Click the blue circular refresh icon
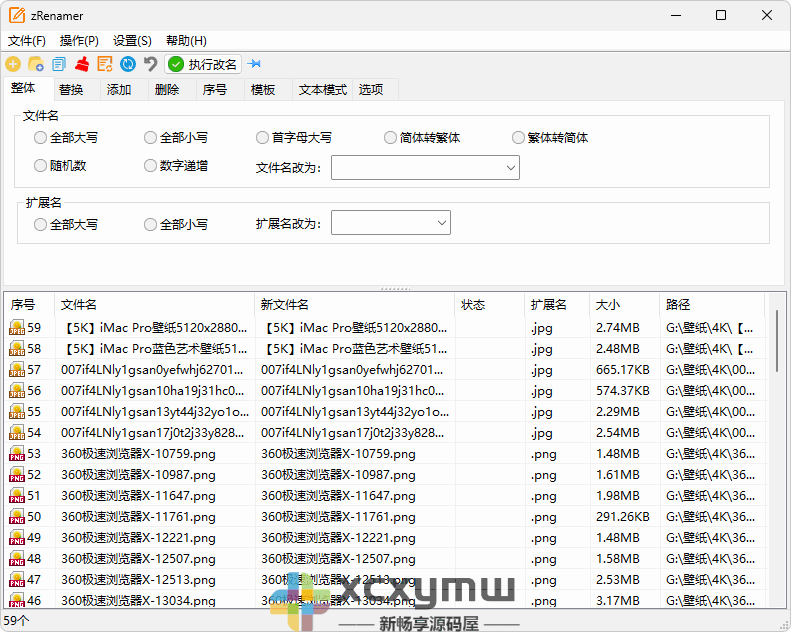Viewport: 791px width, 632px height. (x=128, y=64)
